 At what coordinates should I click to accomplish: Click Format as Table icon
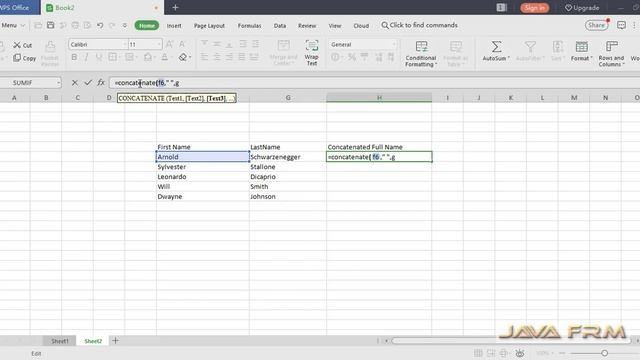(x=456, y=46)
